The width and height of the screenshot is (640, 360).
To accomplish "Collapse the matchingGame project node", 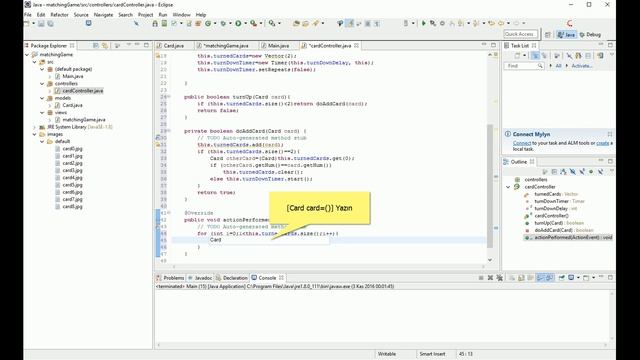I will click(27, 54).
